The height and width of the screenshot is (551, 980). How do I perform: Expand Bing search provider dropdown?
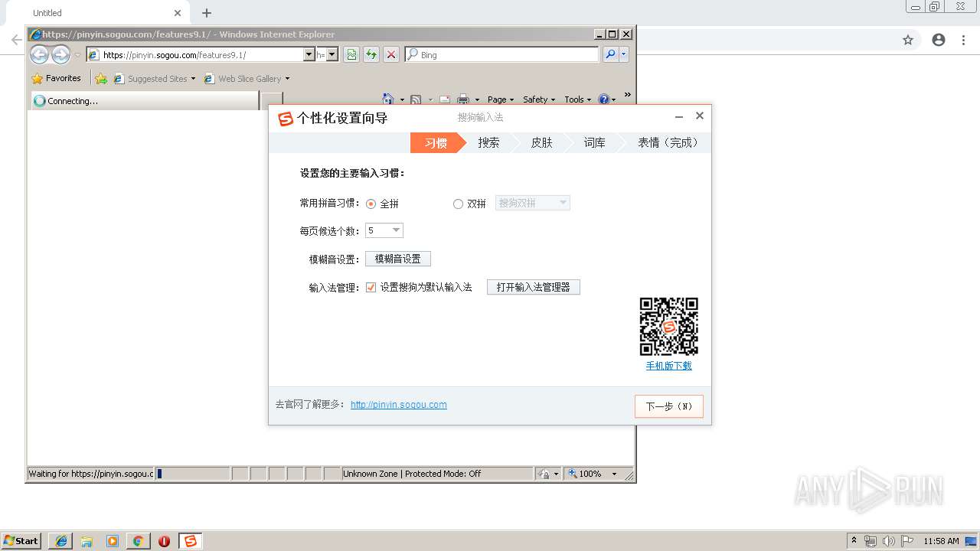(x=624, y=54)
